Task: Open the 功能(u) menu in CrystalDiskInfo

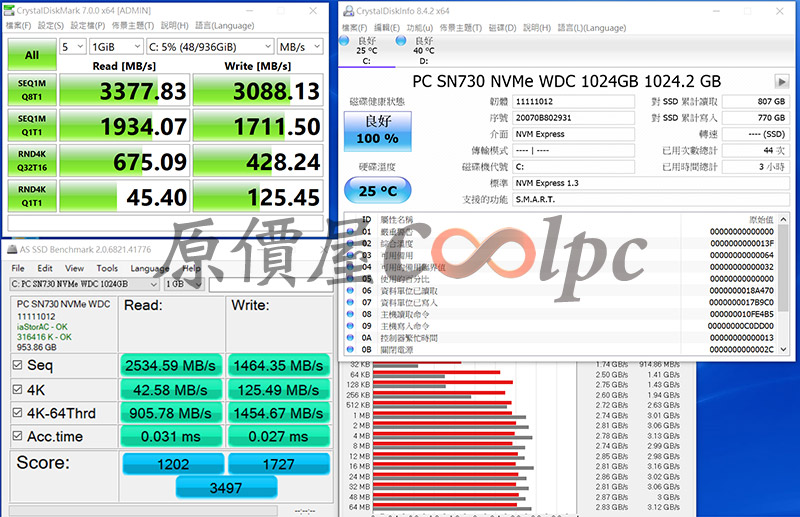Action: (419, 28)
